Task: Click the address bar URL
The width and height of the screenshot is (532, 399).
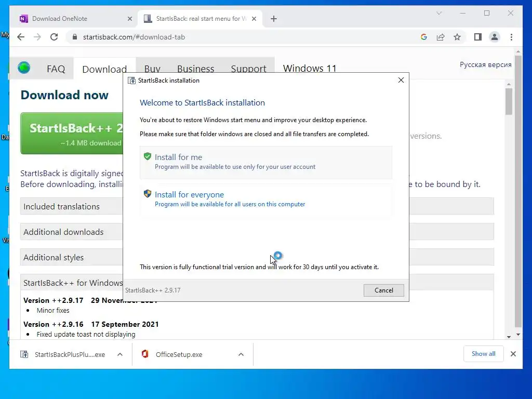Action: pyautogui.click(x=134, y=37)
